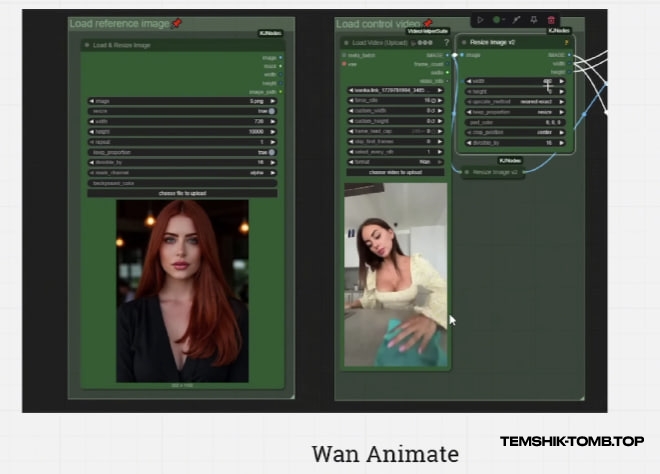The image size is (660, 474).
Task: Click choose video to upload button
Action: pyautogui.click(x=395, y=173)
